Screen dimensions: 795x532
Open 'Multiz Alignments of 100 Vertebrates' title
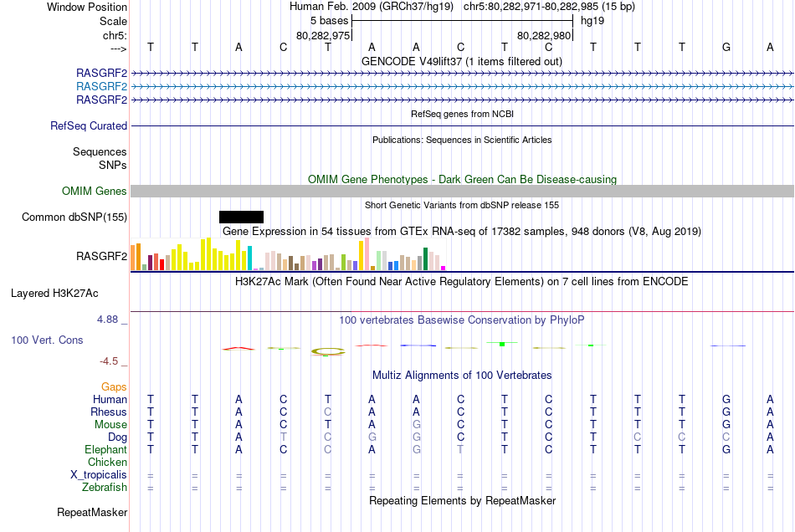pos(462,376)
